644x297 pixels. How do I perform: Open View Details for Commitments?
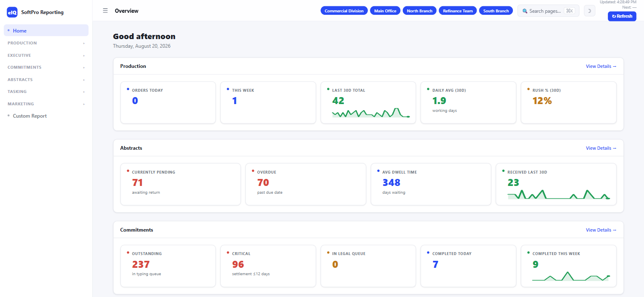pyautogui.click(x=601, y=230)
